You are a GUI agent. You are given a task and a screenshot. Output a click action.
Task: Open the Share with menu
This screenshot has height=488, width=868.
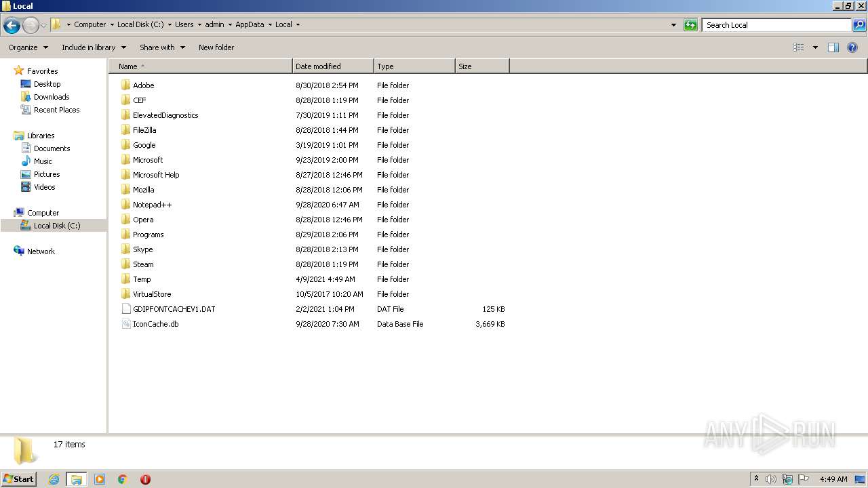coord(162,47)
